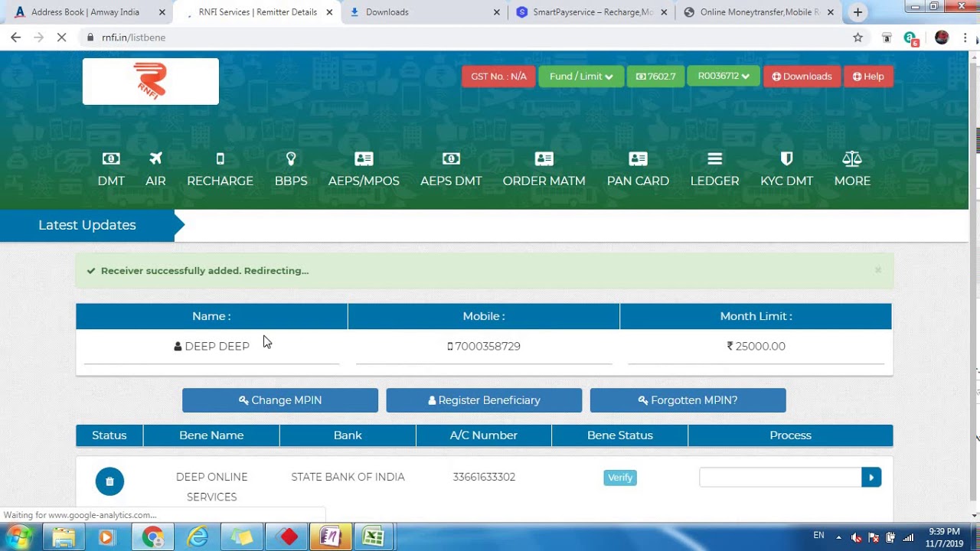Viewport: 980px width, 551px height.
Task: Open Excel from the taskbar
Action: coord(373,537)
